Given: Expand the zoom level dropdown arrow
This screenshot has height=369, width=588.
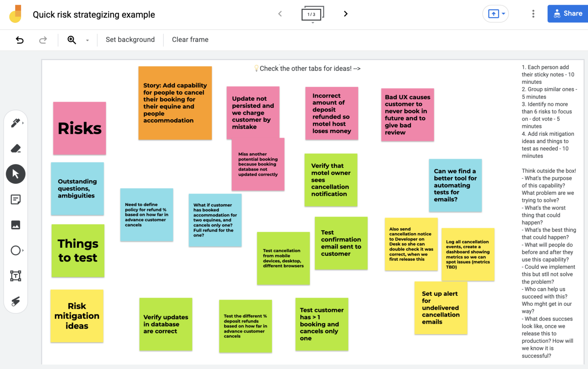Looking at the screenshot, I should tap(87, 40).
